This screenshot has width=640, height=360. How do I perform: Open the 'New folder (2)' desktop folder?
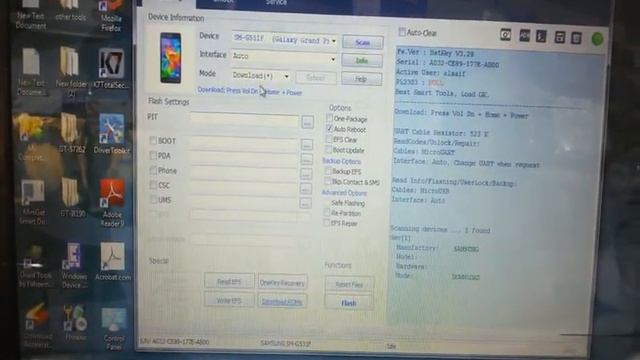[x=71, y=72]
